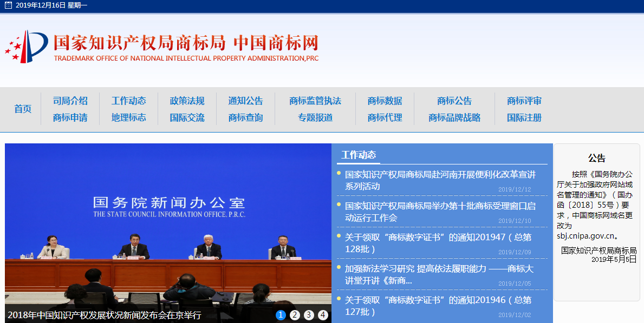Open news 举办第十批商标受理窗口启动运行工作会
This screenshot has width=644, height=323.
tap(440, 212)
